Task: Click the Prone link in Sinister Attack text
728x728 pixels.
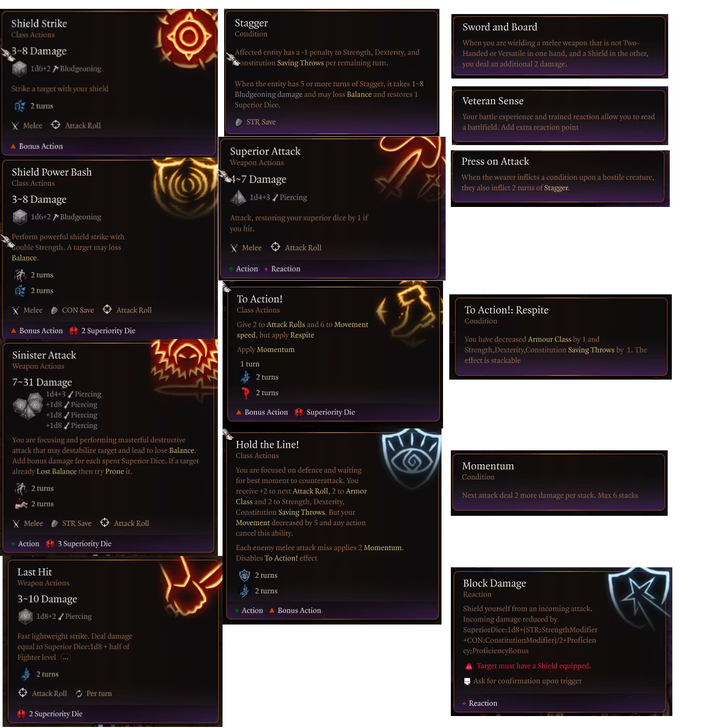Action: (x=114, y=472)
